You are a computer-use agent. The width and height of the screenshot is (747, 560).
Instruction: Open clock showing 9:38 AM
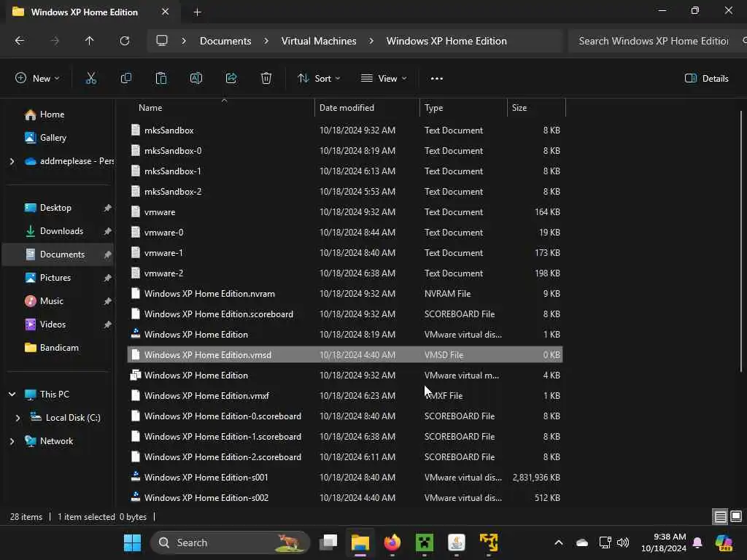664,542
